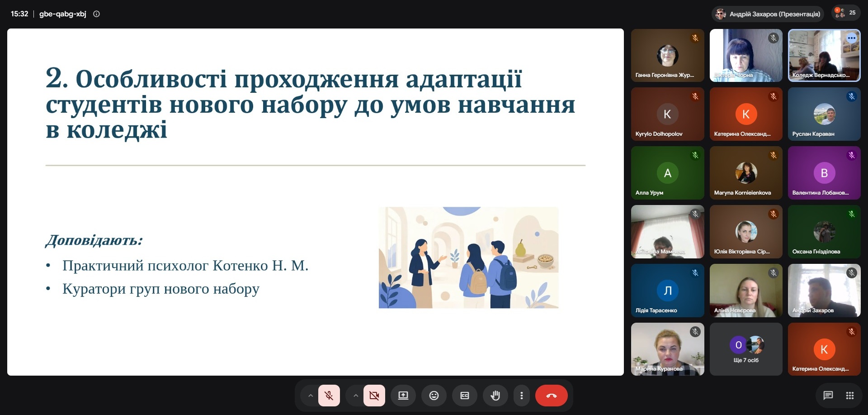Select Ганна Геронівна Жур... participant tile
Viewport: 868px width, 415px height.
668,55
